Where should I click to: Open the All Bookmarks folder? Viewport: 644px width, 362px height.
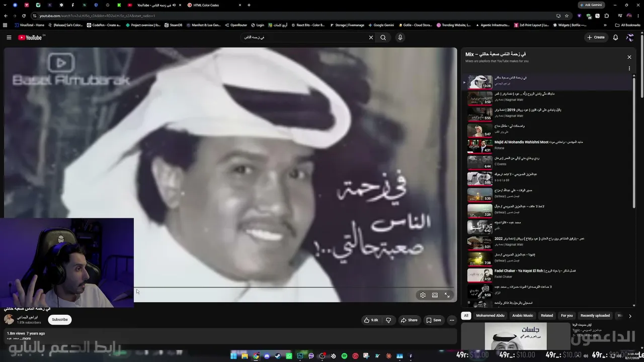pyautogui.click(x=628, y=25)
